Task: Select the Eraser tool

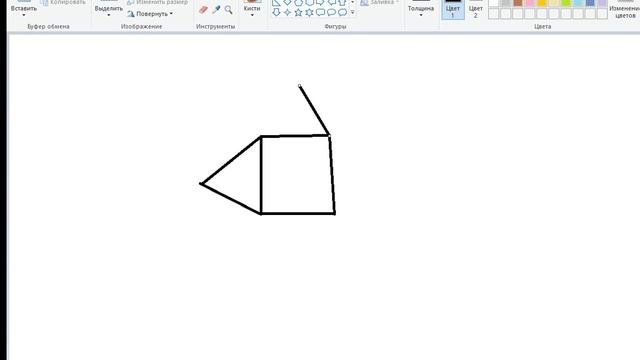Action: (203, 10)
